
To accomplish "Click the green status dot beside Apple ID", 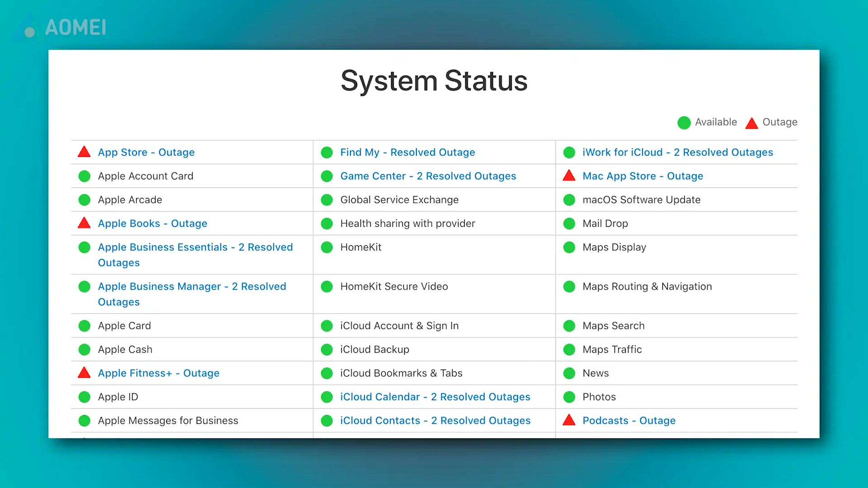I will [x=85, y=397].
